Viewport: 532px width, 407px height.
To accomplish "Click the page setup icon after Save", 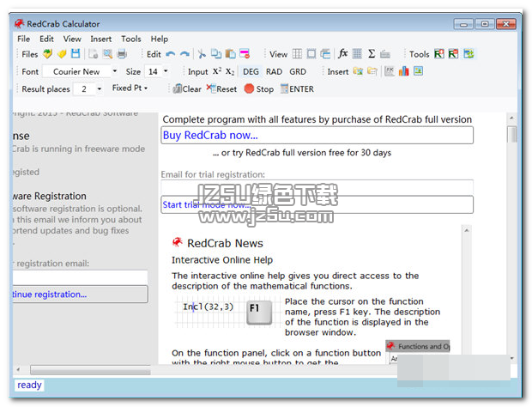I will click(x=93, y=53).
